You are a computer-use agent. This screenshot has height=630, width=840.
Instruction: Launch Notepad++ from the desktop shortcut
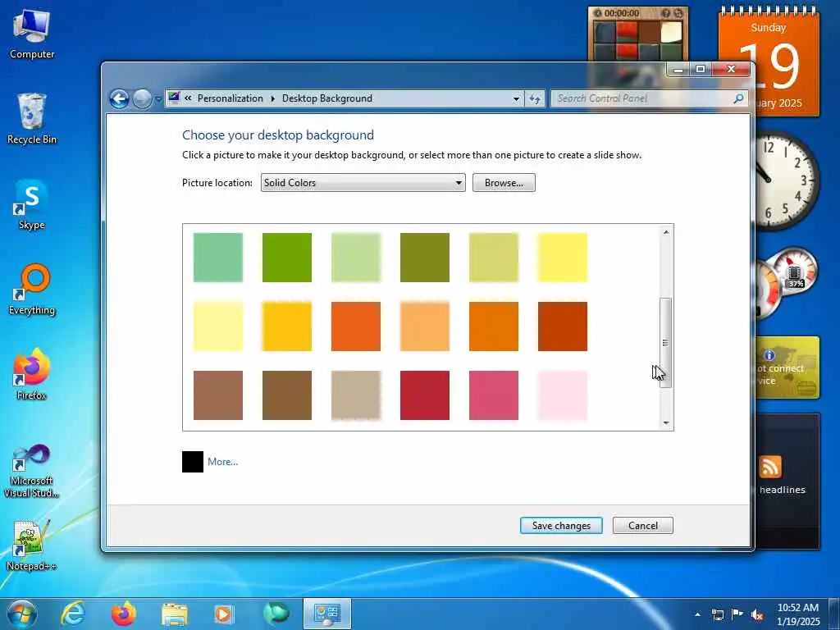click(32, 545)
